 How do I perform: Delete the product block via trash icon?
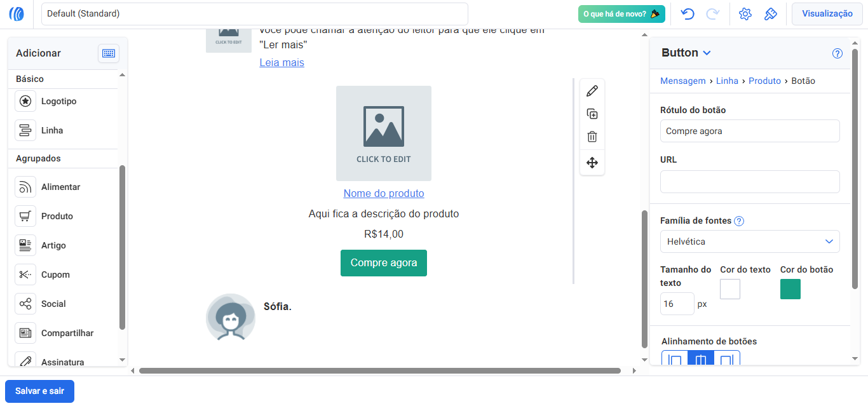pyautogui.click(x=592, y=136)
